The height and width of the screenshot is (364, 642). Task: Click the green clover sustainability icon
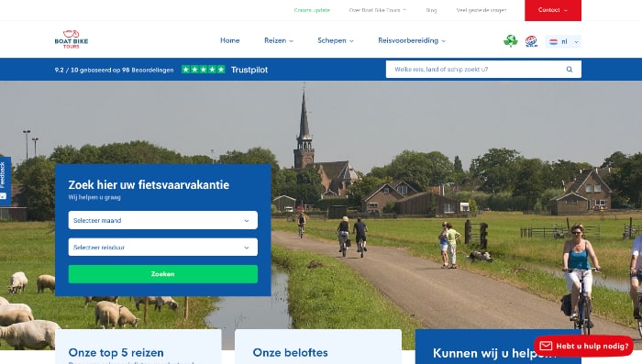pos(510,41)
